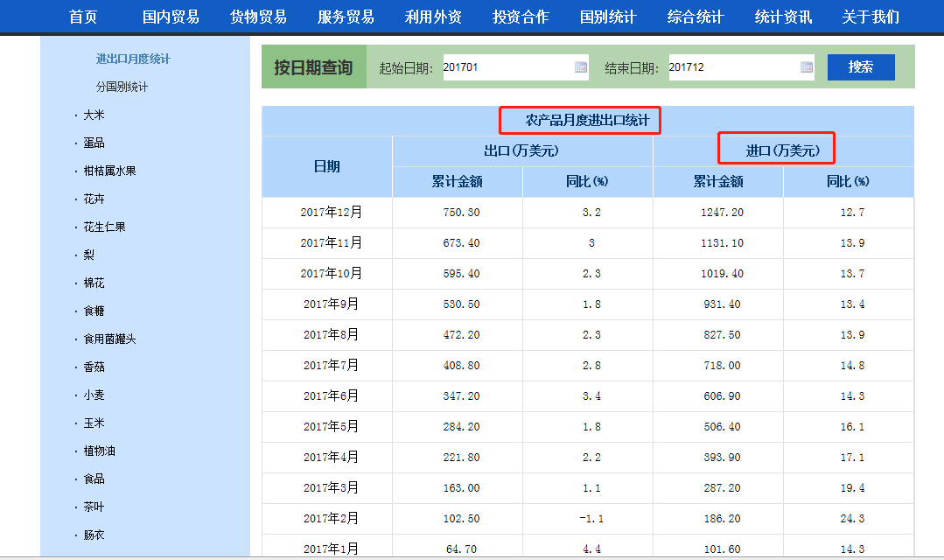
Task: Switch to 利用外资 section
Action: [433, 17]
